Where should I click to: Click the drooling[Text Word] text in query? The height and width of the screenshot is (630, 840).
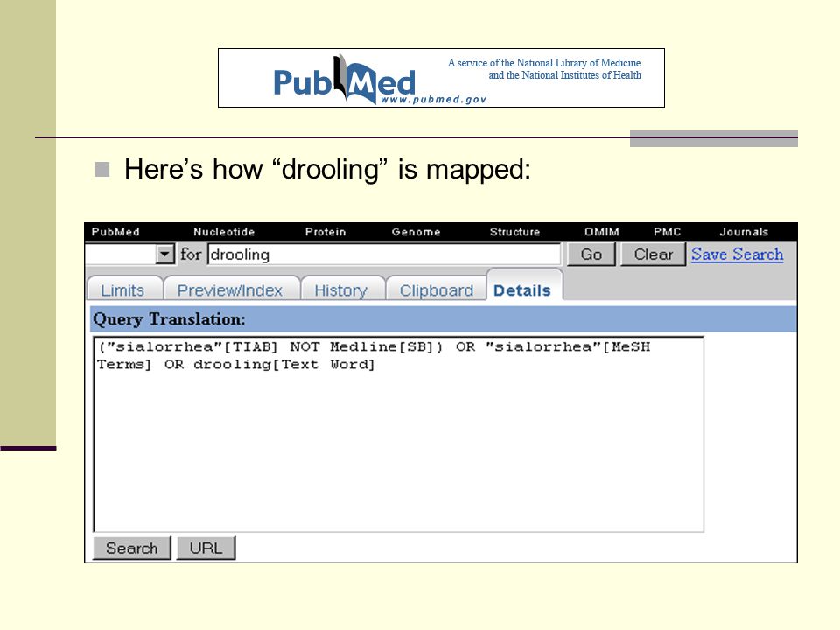tap(283, 365)
